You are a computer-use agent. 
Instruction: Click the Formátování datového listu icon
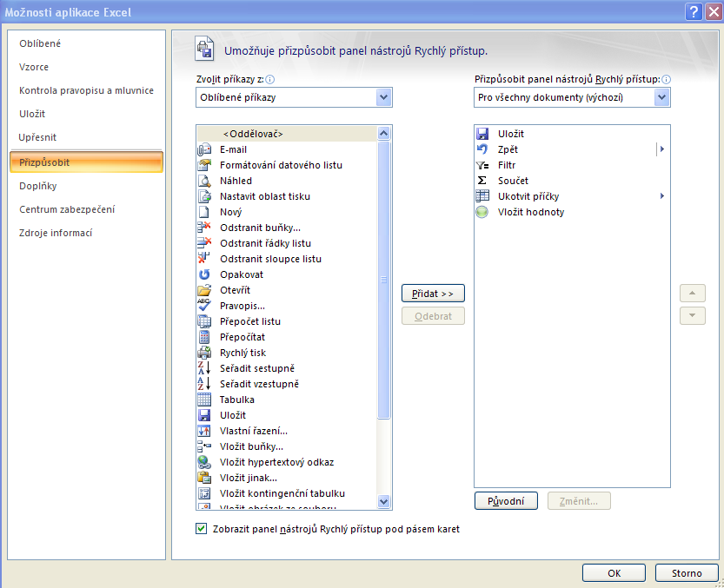[204, 165]
